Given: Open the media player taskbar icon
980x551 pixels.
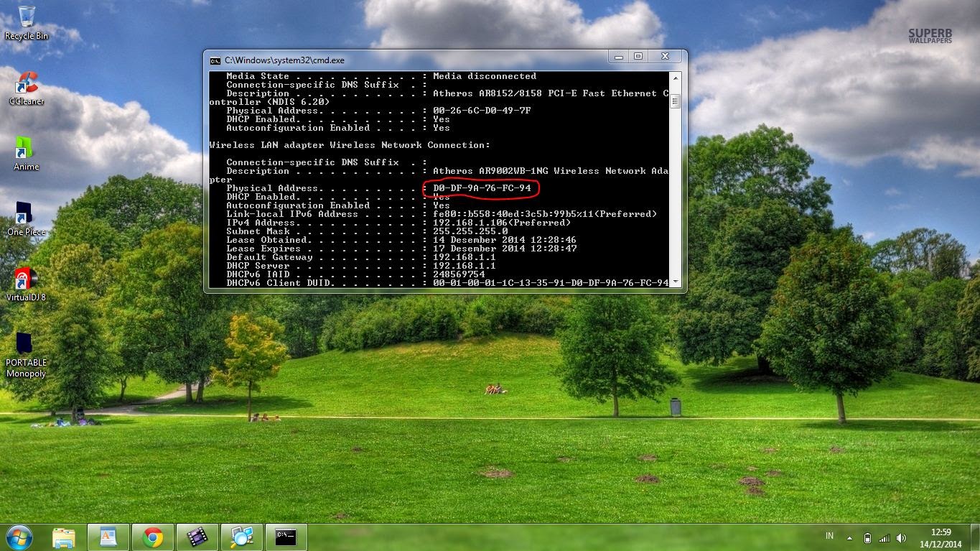Looking at the screenshot, I should (197, 537).
